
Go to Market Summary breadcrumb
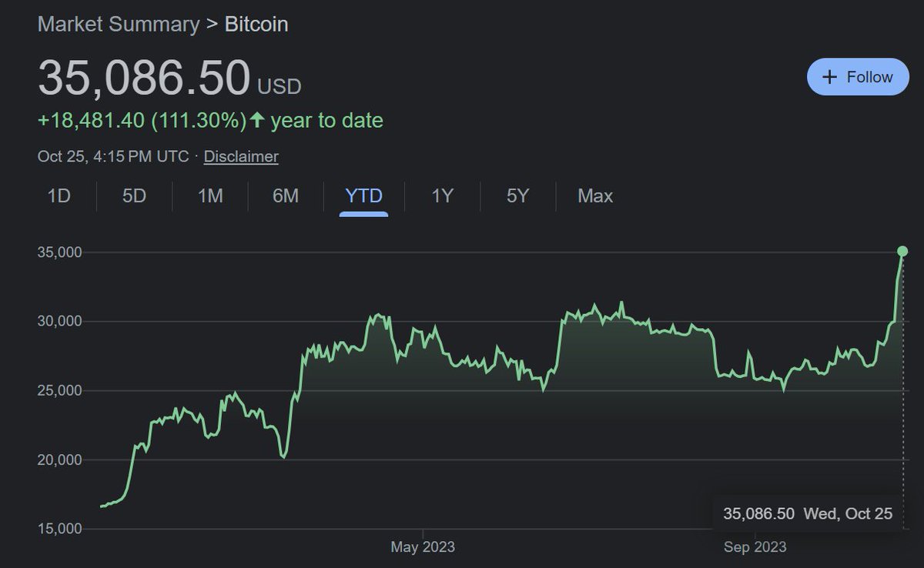coord(119,24)
